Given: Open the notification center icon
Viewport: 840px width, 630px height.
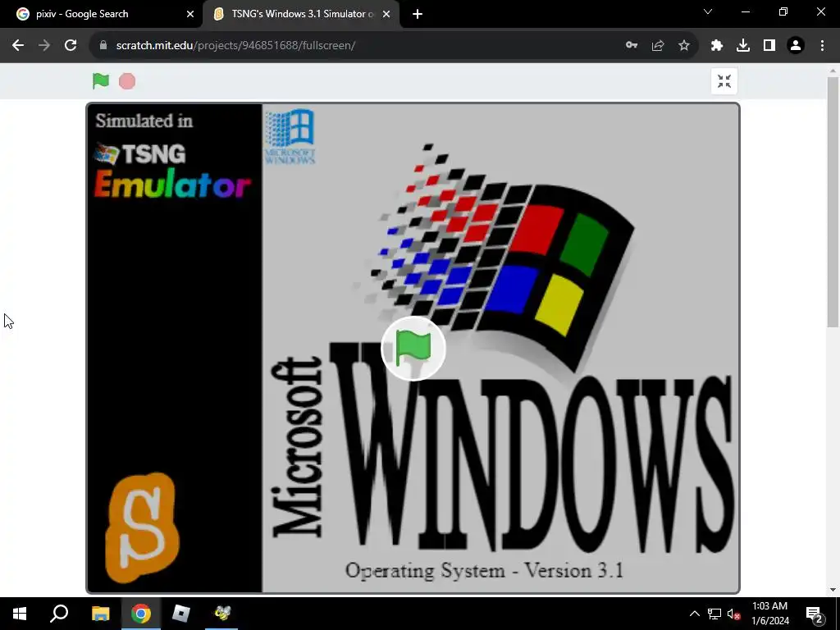Looking at the screenshot, I should tap(814, 614).
